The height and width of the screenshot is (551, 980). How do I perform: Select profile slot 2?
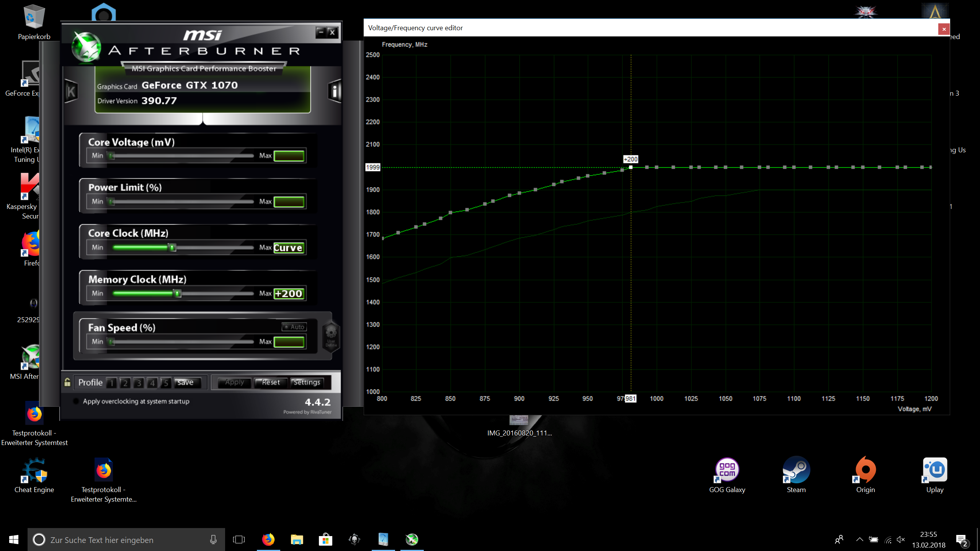pos(125,382)
